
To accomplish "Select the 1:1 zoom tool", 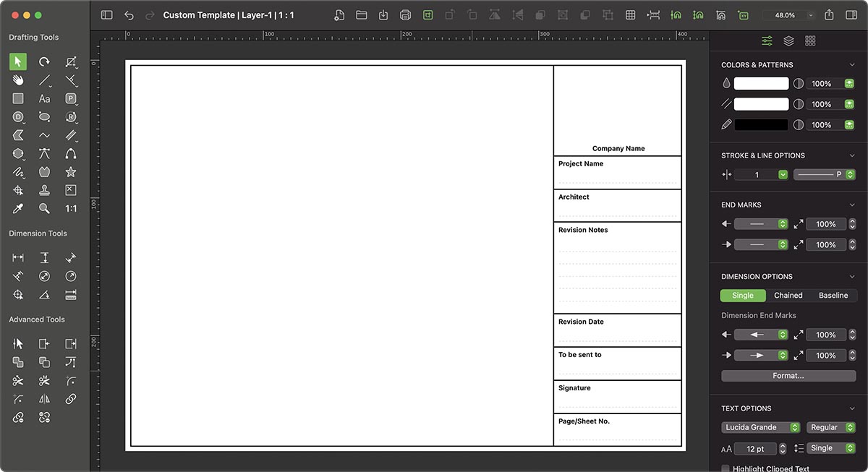I will coord(71,208).
